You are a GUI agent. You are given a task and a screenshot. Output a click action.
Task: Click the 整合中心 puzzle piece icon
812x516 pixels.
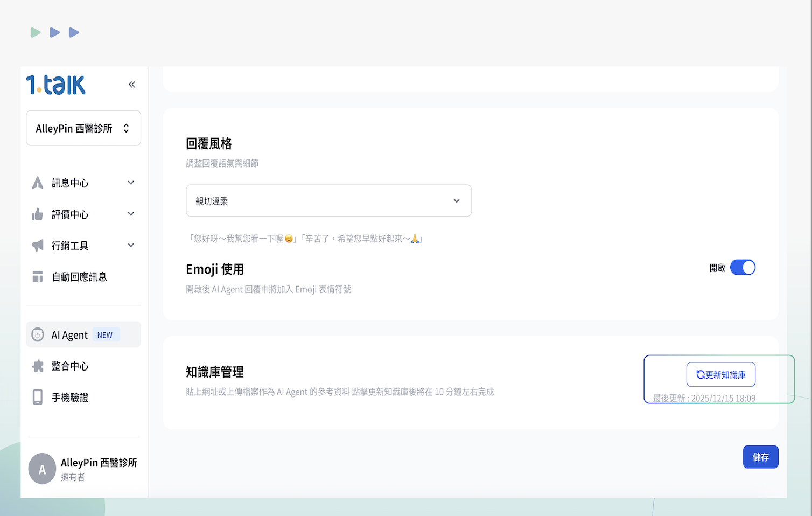point(38,366)
